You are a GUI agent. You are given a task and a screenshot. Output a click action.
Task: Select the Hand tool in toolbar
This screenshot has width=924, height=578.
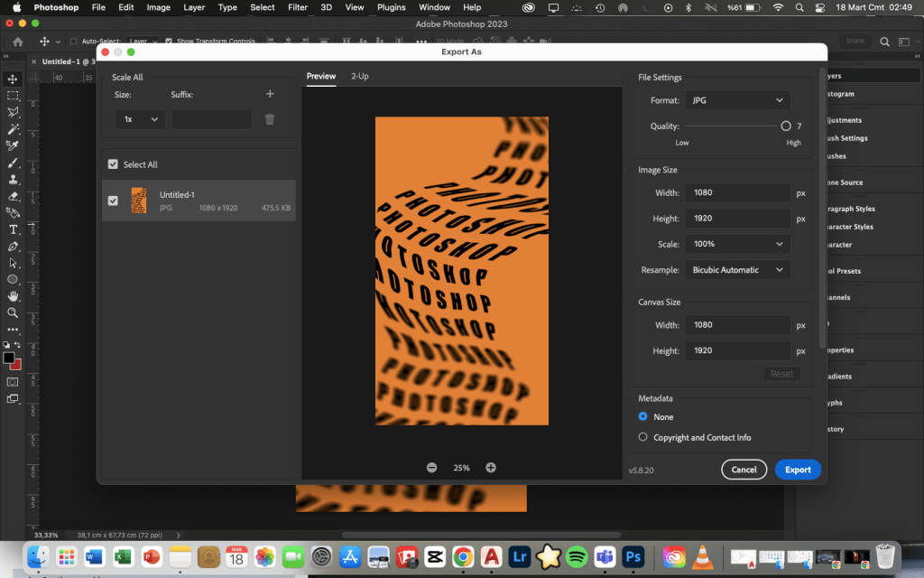pyautogui.click(x=13, y=296)
